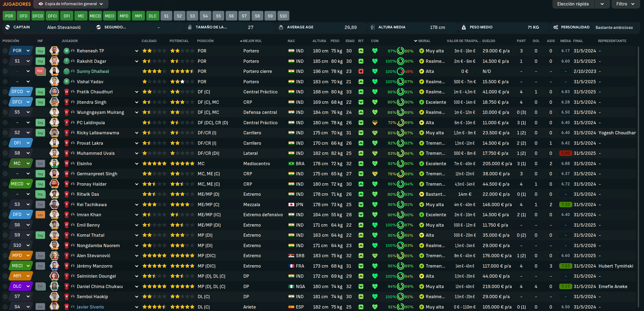Click the Peso Medio weight icon

[464, 27]
